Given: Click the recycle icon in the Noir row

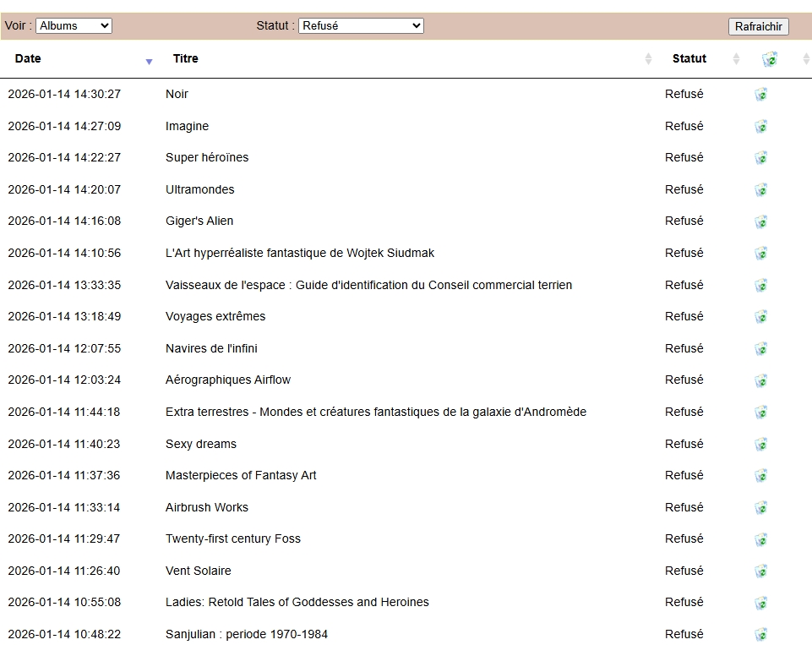Looking at the screenshot, I should (760, 95).
